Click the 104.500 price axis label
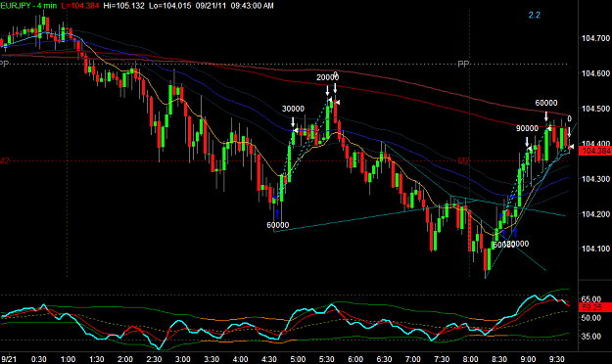This screenshot has width=612, height=364. point(595,109)
